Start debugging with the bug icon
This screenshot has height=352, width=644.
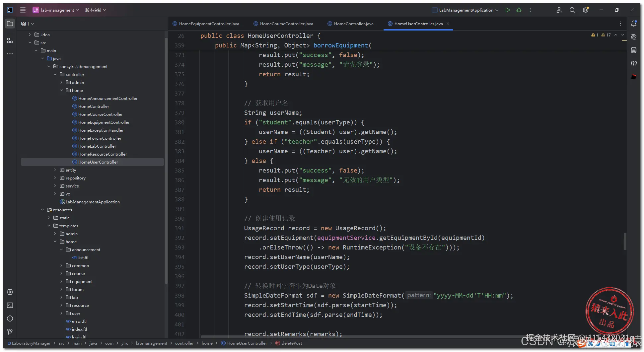[519, 10]
